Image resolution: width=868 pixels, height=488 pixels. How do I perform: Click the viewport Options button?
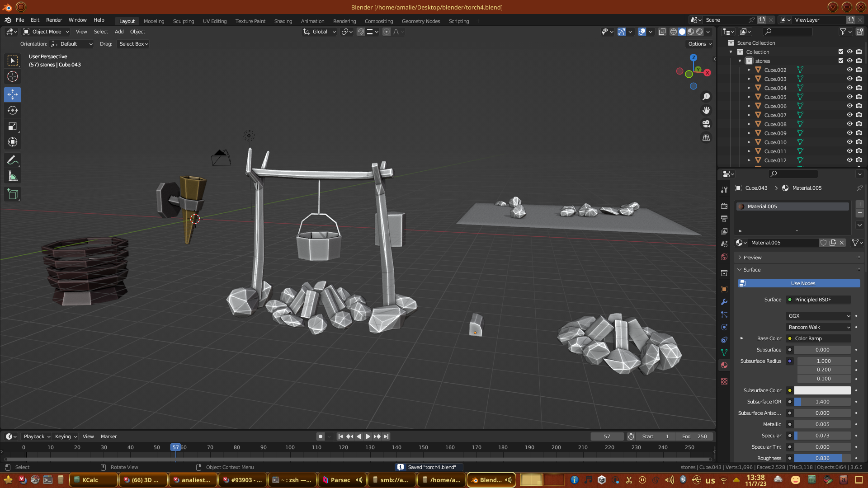point(700,44)
